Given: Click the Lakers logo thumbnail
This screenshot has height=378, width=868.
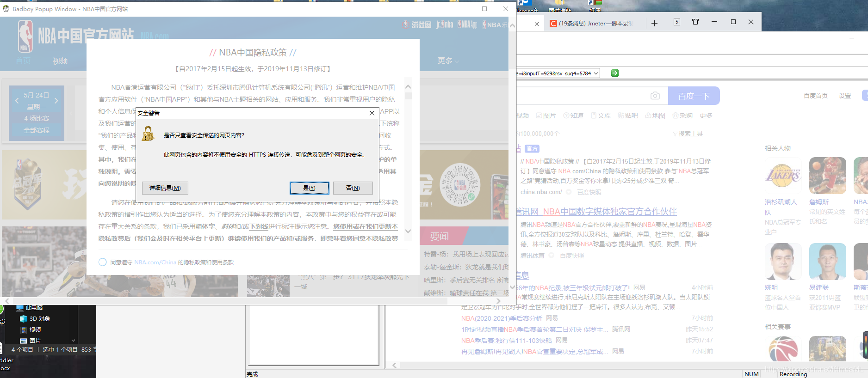Looking at the screenshot, I should 783,176.
